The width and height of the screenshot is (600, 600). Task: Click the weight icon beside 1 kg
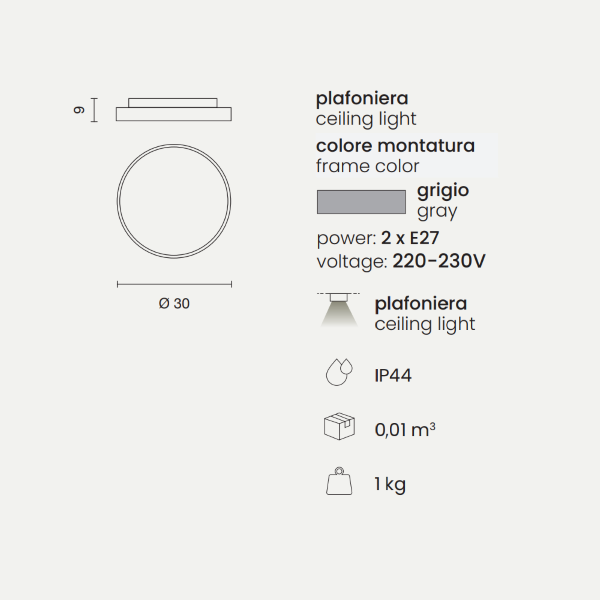coord(340,483)
